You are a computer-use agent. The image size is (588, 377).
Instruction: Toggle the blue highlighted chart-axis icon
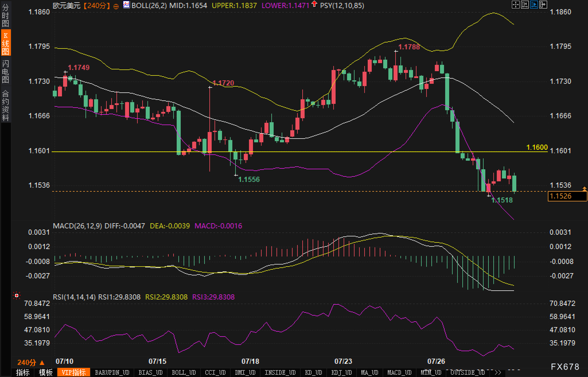pos(534,5)
